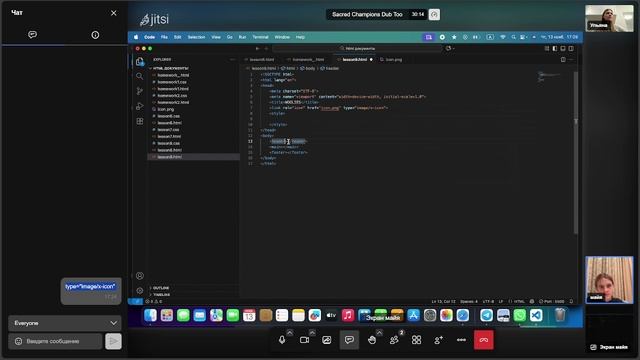Screen dimensions: 640x360
Task: Open homework2.html in Explorer
Action: click(173, 102)
